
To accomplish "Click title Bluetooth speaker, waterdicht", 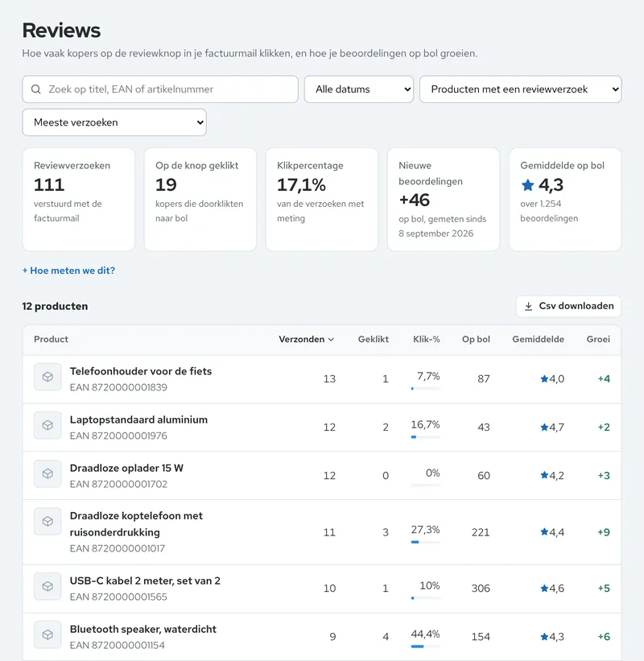I will 142,630.
